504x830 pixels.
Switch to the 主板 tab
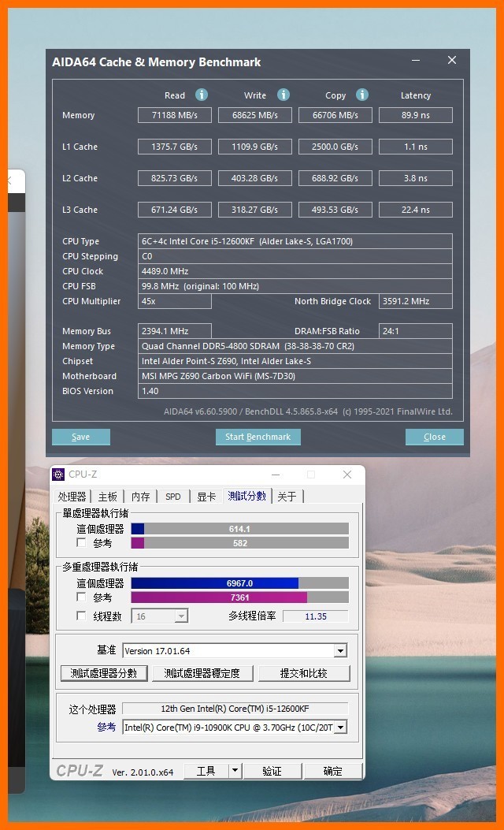(x=108, y=497)
